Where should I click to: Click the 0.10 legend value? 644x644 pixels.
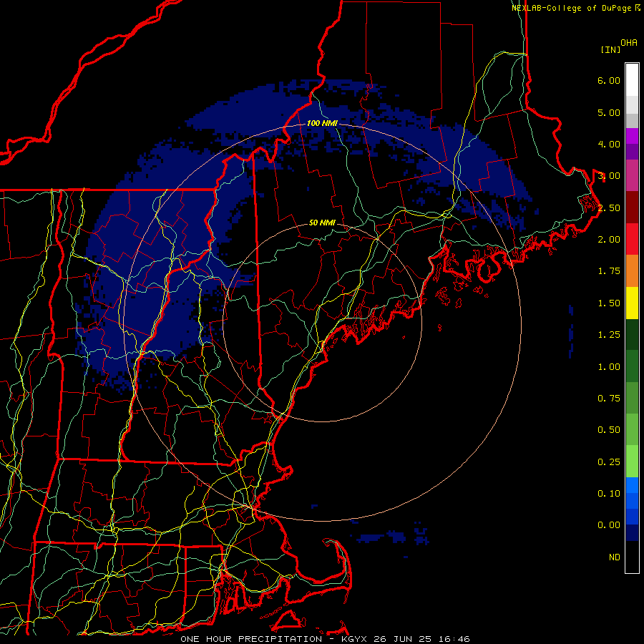click(609, 494)
